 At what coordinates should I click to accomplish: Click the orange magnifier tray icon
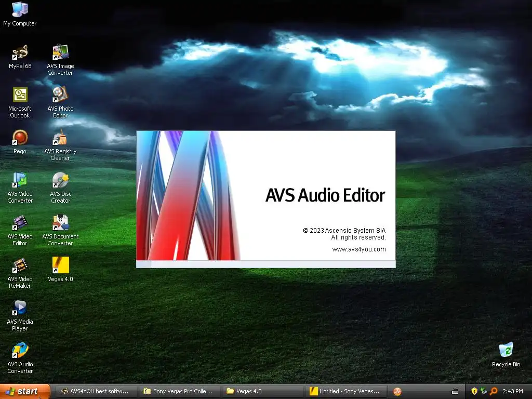pyautogui.click(x=494, y=391)
